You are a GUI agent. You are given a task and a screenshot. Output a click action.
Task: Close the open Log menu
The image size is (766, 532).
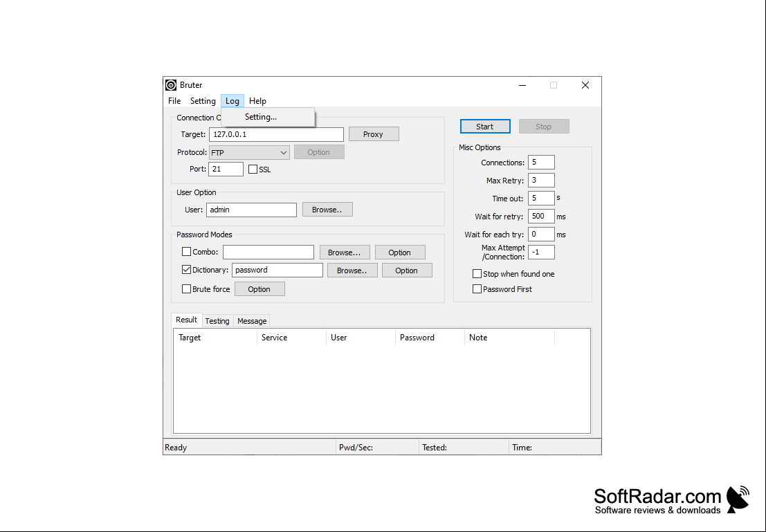pos(232,101)
